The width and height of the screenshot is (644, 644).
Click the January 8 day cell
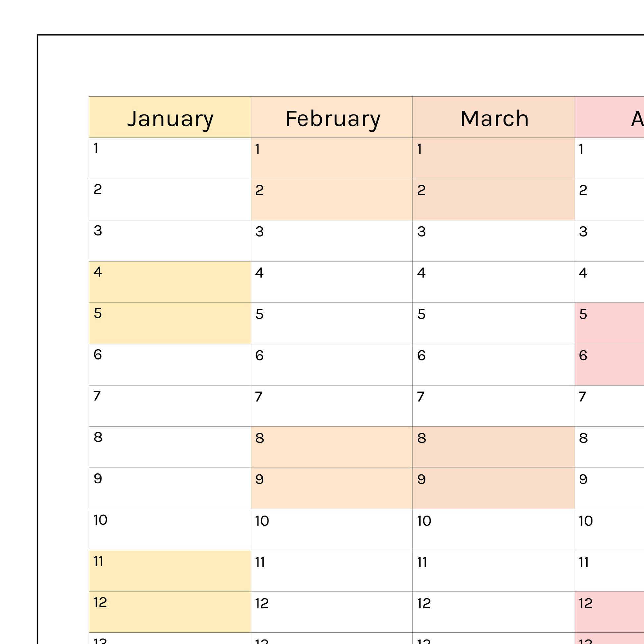point(170,447)
